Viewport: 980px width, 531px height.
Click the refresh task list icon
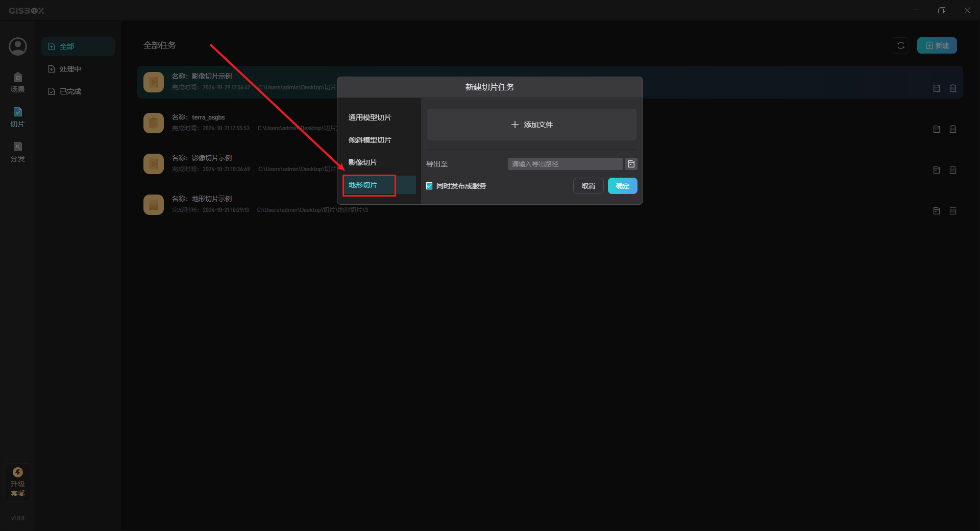click(x=901, y=45)
